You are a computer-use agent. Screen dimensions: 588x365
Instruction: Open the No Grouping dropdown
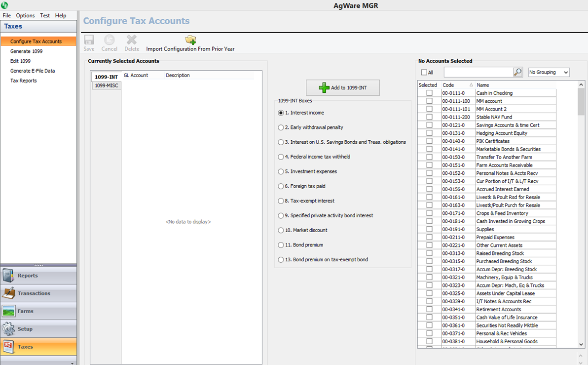pyautogui.click(x=549, y=72)
